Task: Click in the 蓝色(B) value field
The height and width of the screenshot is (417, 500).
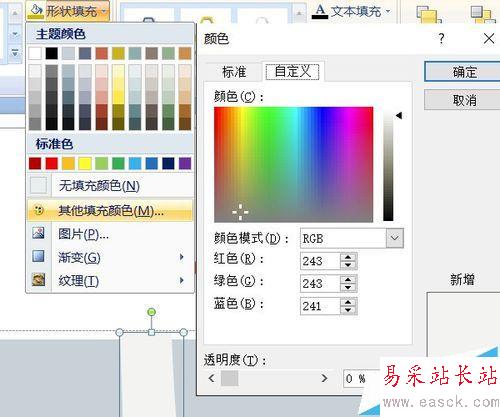Action: 320,306
